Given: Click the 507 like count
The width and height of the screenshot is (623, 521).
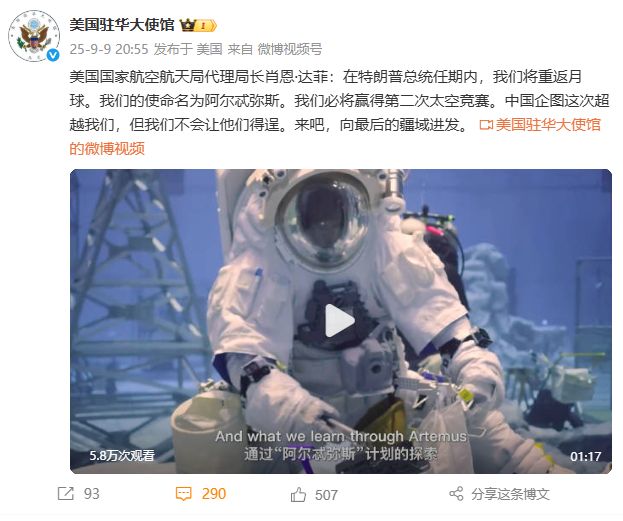Looking at the screenshot, I should point(327,495).
